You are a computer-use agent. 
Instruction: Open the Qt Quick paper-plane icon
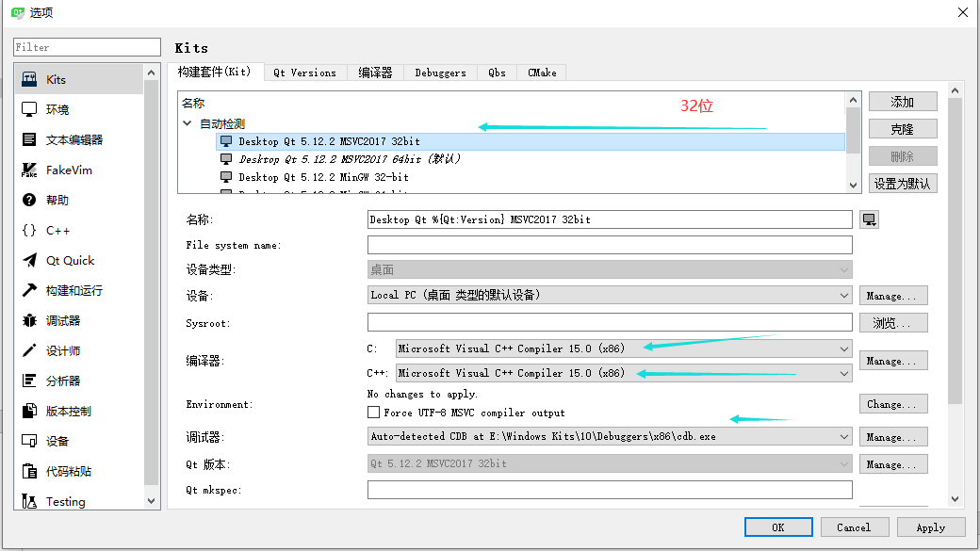[29, 260]
